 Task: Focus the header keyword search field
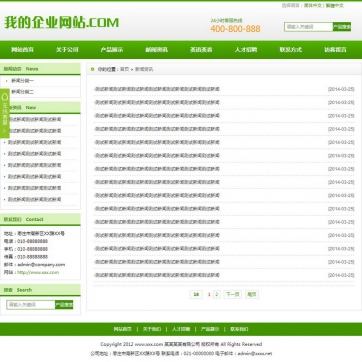pyautogui.click(x=309, y=27)
